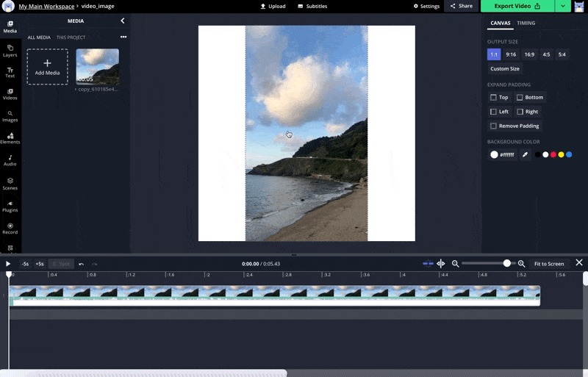
Task: Select the uploaded beach video thumbnail
Action: click(97, 67)
